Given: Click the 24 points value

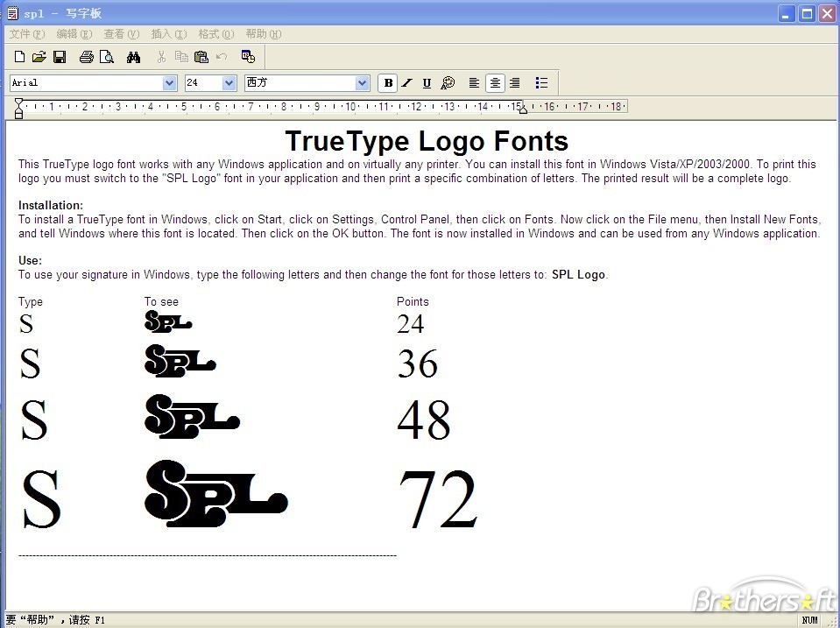Looking at the screenshot, I should 410,324.
